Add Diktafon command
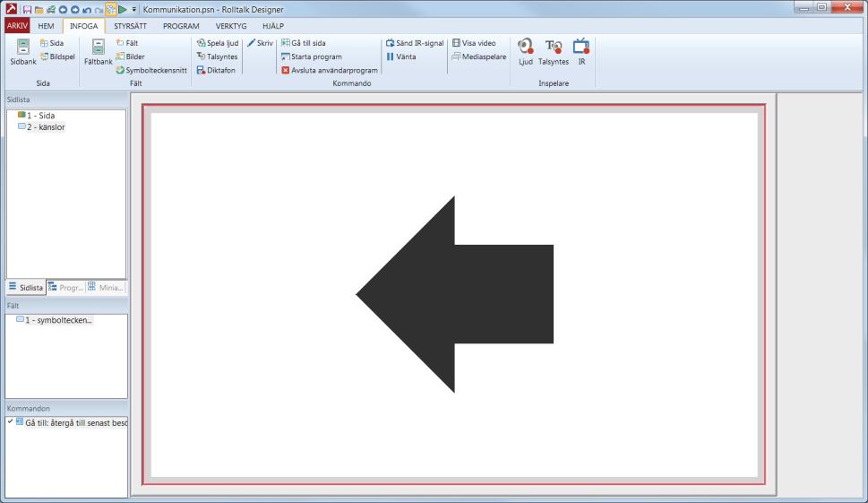This screenshot has width=868, height=503. click(x=216, y=70)
